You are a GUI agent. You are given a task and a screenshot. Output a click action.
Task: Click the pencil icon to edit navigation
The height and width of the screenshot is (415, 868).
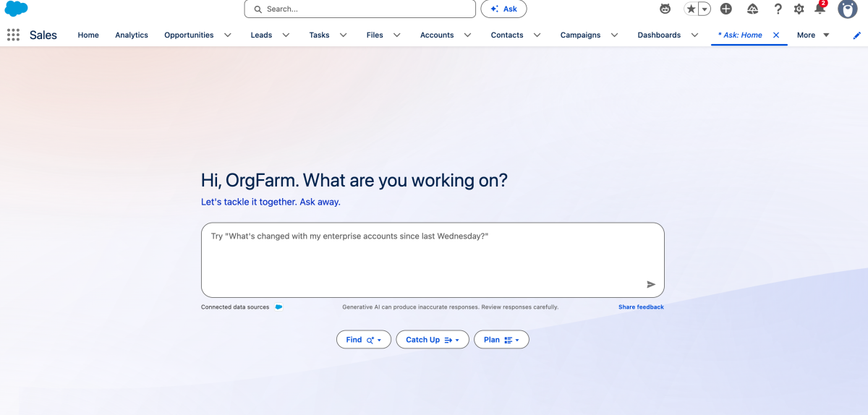point(857,35)
